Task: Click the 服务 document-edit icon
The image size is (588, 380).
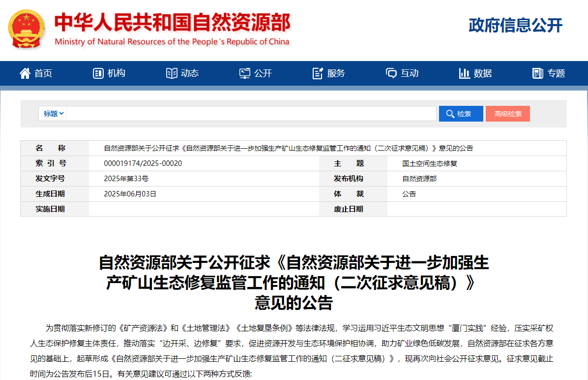Action: tap(318, 73)
